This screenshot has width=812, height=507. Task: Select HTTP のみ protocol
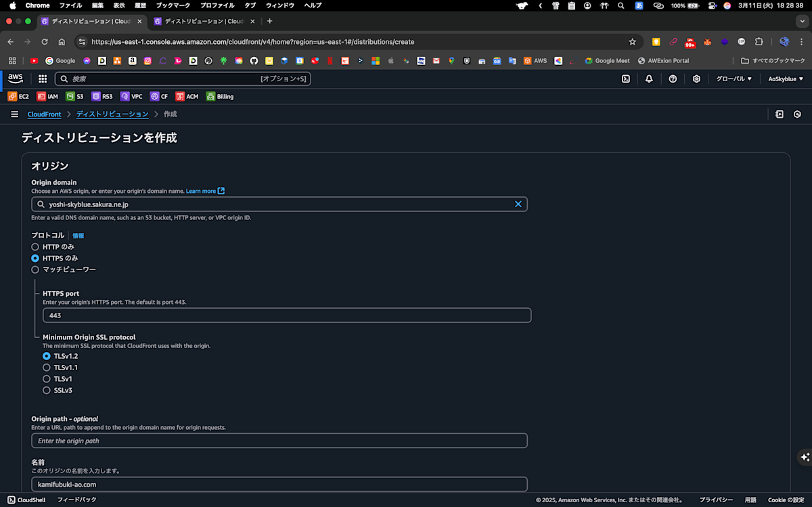[35, 247]
